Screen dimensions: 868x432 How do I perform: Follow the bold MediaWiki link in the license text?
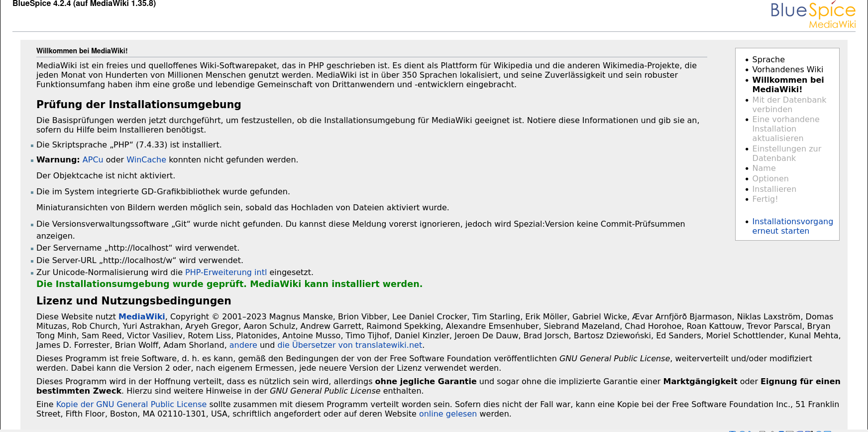[x=142, y=317]
